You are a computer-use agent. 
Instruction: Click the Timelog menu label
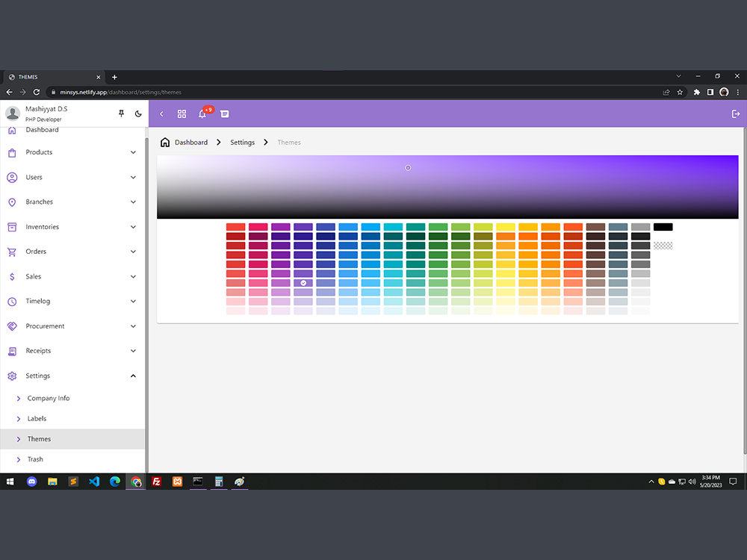click(37, 302)
